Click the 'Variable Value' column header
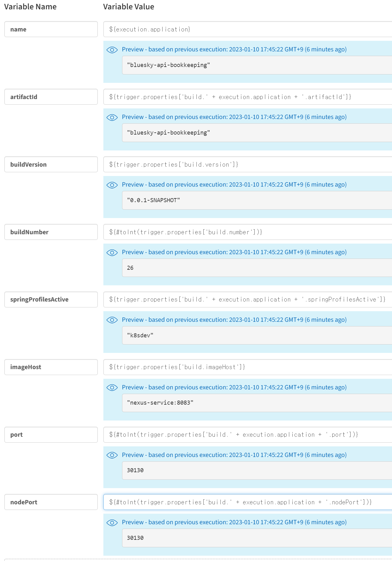392x561 pixels. coord(129,7)
